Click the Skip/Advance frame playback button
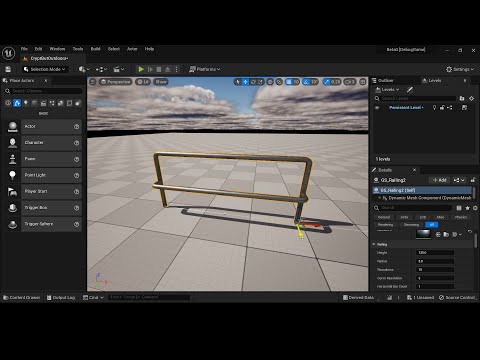 [x=150, y=69]
